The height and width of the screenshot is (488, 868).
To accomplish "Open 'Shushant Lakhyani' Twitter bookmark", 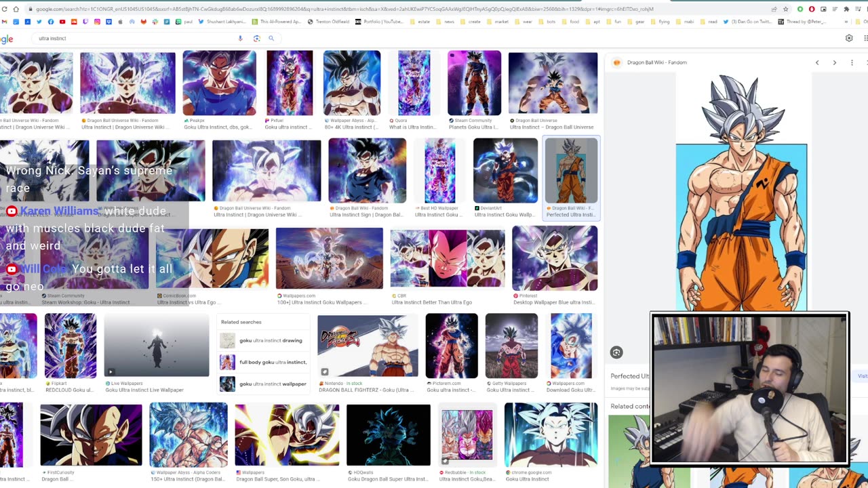I will click(x=222, y=22).
